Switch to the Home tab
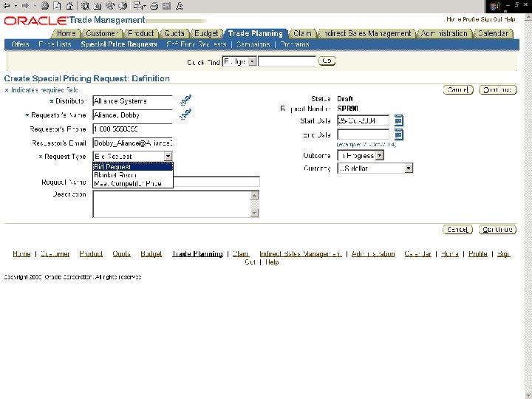 click(66, 33)
